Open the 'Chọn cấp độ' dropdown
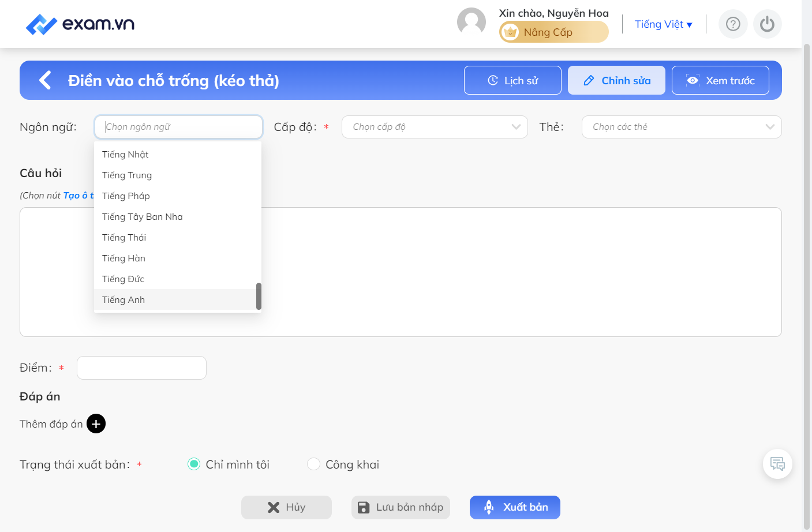Image resolution: width=812 pixels, height=532 pixels. [x=435, y=127]
